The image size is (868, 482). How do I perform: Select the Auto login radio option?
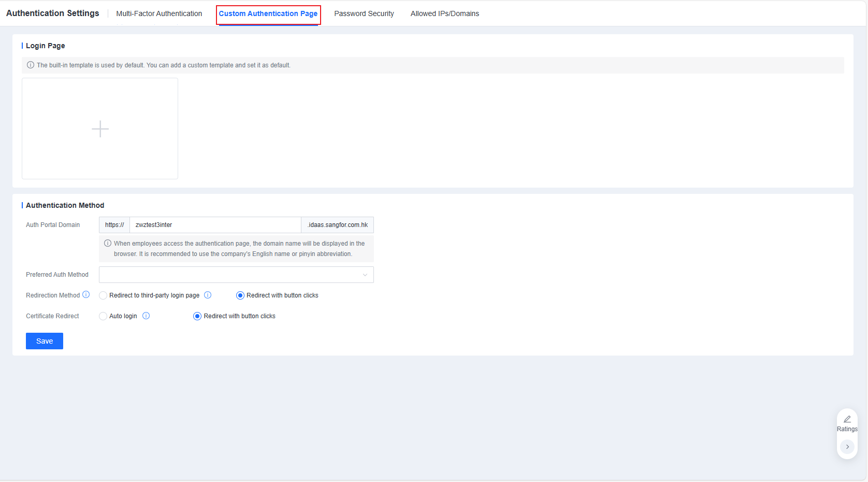103,316
